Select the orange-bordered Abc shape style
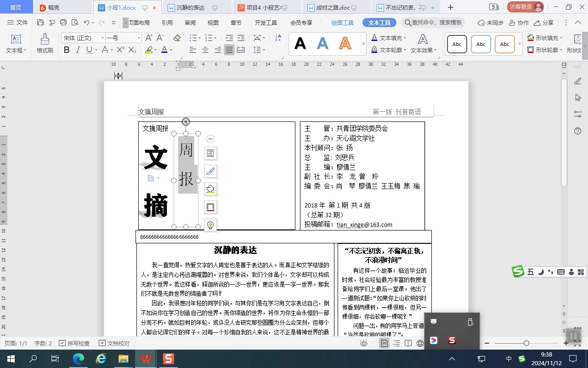588x368 pixels. (x=505, y=44)
